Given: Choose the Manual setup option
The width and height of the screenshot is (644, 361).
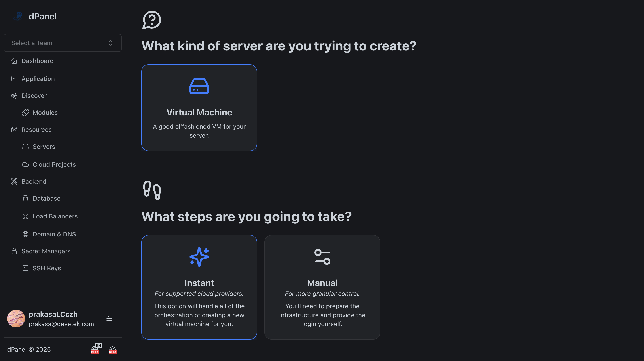Looking at the screenshot, I should point(322,287).
